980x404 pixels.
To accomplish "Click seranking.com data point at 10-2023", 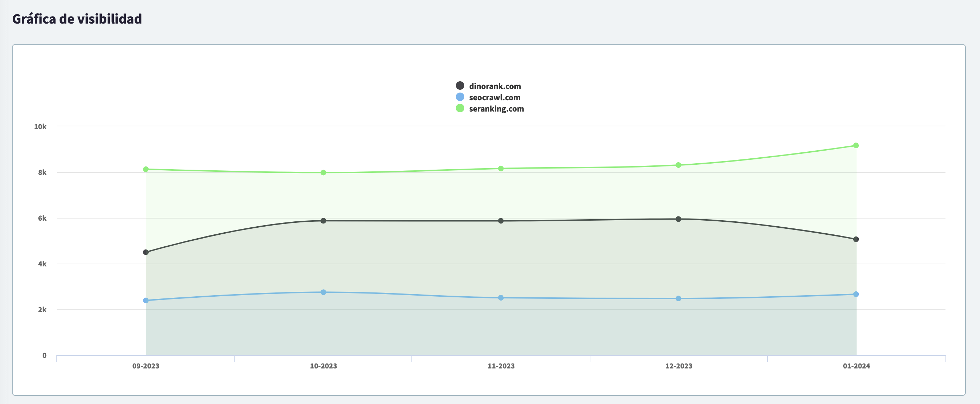I will (x=323, y=172).
